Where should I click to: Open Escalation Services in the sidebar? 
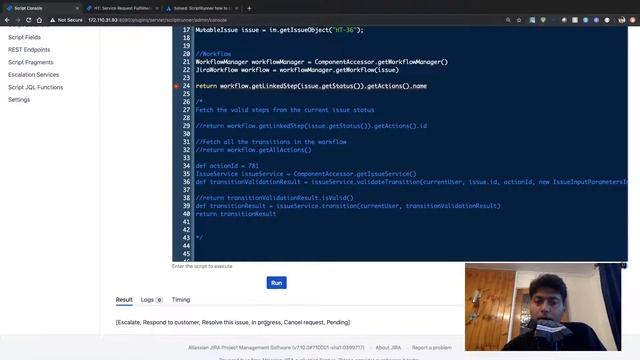(33, 75)
